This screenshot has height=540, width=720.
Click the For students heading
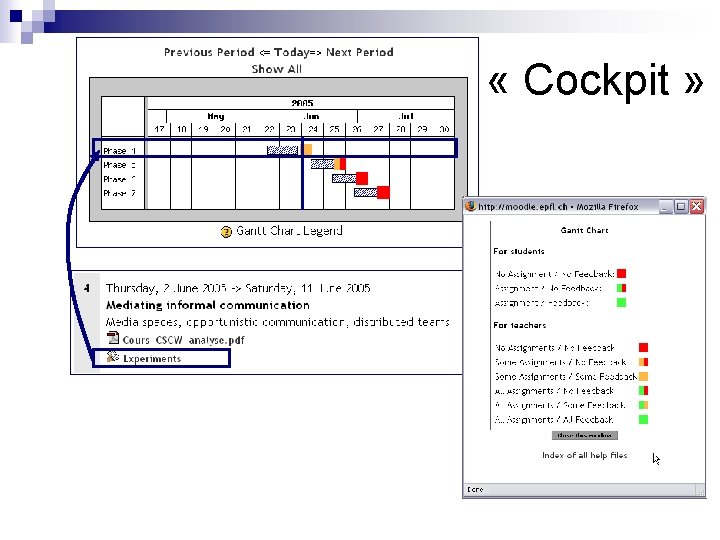519,251
